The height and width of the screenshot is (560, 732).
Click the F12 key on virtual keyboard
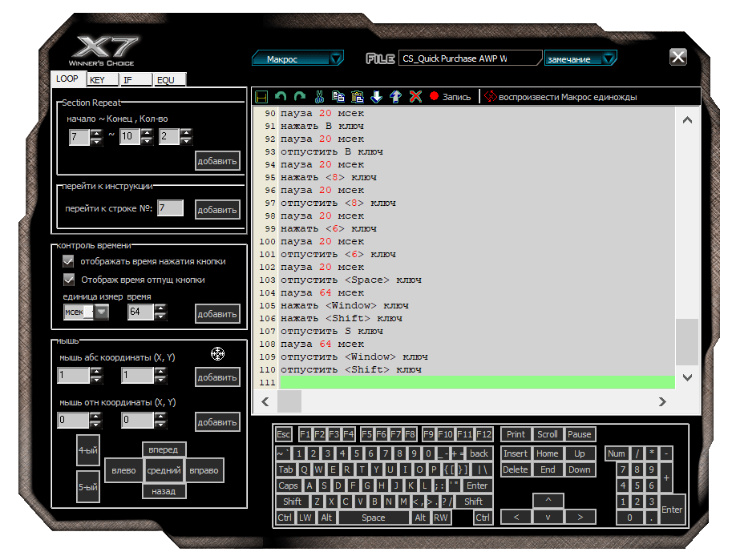point(483,434)
